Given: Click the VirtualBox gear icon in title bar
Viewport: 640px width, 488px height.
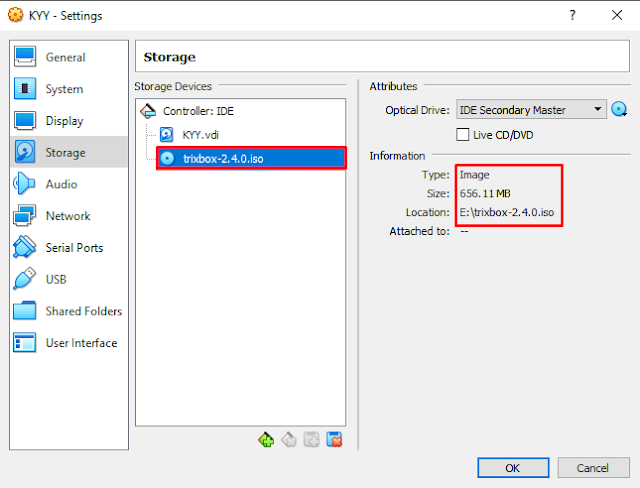Looking at the screenshot, I should pyautogui.click(x=16, y=15).
